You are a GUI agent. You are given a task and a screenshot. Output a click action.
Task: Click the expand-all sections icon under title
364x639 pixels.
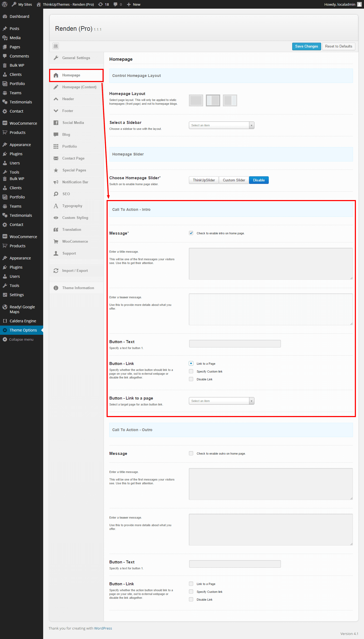[56, 46]
